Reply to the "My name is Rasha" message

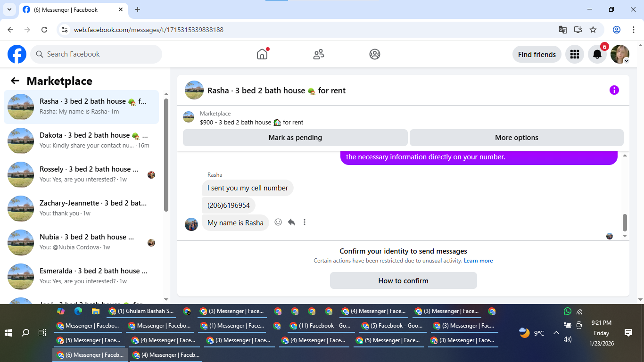pyautogui.click(x=291, y=222)
